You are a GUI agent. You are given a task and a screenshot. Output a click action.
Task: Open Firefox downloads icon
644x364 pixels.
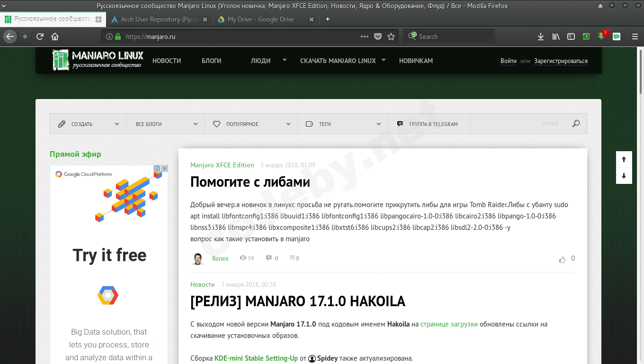click(540, 36)
